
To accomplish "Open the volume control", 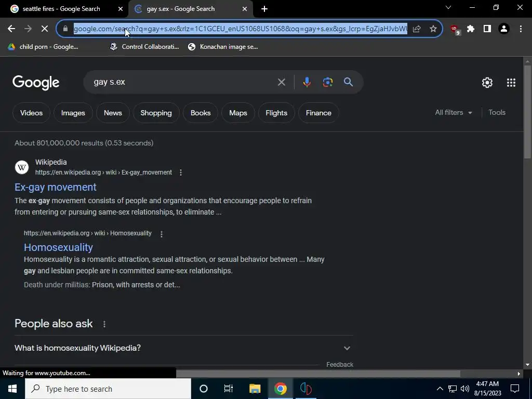I will tap(465, 389).
